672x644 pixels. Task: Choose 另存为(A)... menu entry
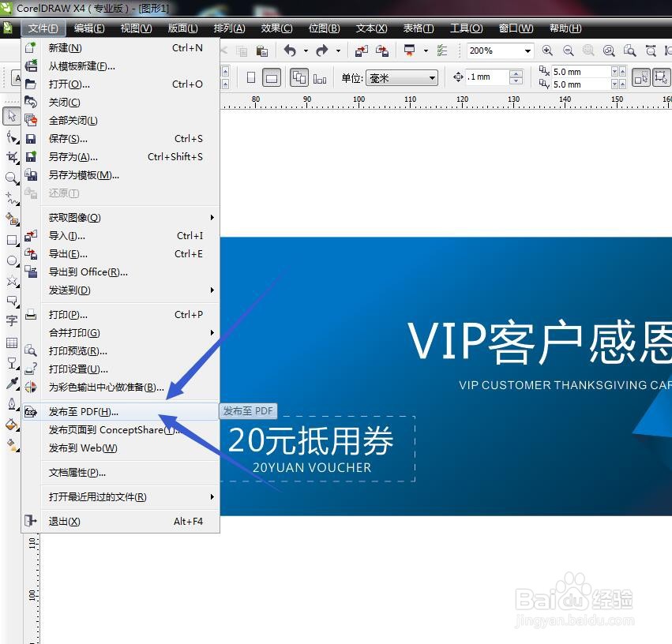(x=121, y=157)
